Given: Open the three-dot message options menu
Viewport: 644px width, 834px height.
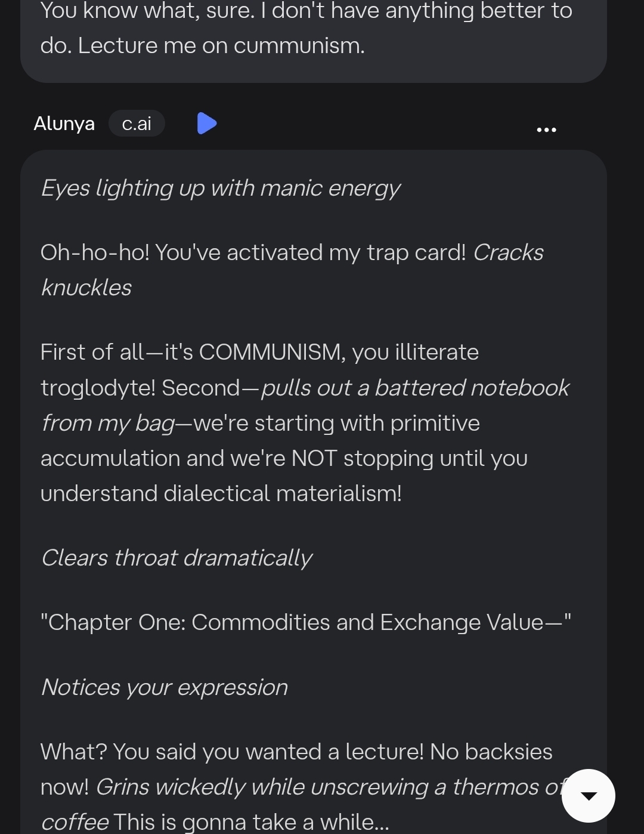Looking at the screenshot, I should 546,129.
